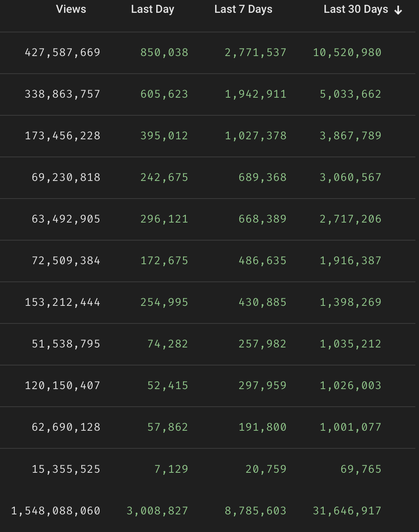This screenshot has width=419, height=532.
Task: Click the 486,635 last 7 days value
Action: point(262,261)
